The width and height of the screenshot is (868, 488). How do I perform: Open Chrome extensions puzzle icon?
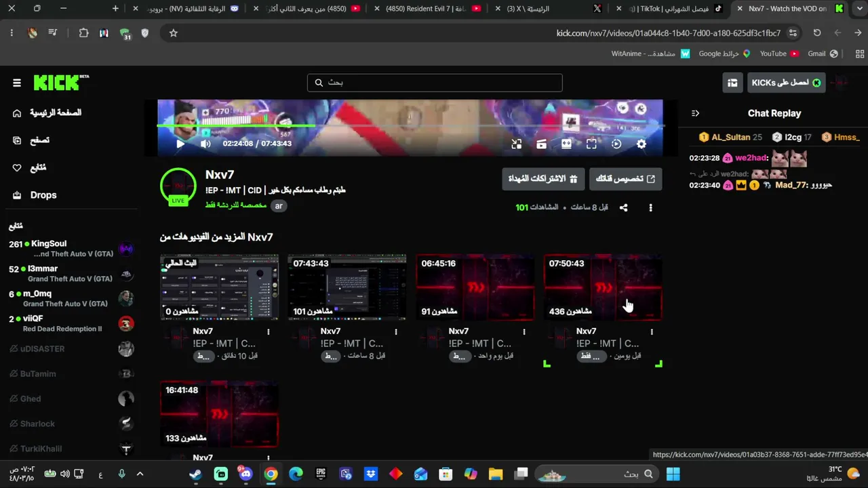pos(83,33)
